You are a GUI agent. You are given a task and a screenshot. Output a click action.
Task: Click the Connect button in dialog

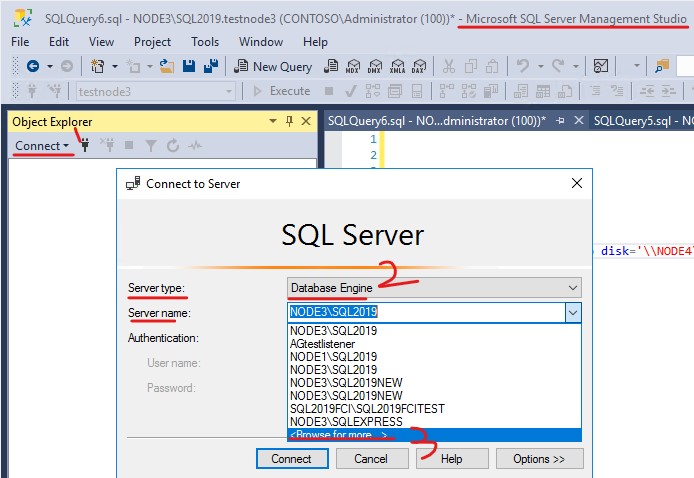[292, 459]
